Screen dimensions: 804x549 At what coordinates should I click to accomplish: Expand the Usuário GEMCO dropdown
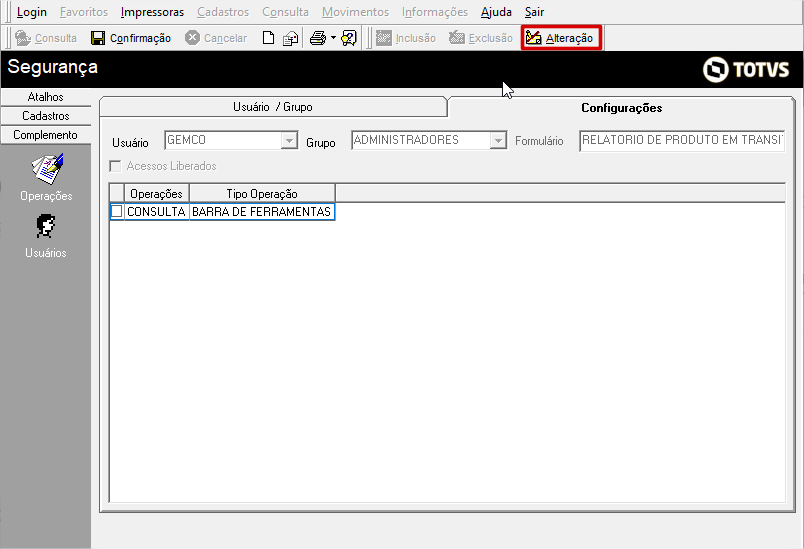tap(289, 140)
